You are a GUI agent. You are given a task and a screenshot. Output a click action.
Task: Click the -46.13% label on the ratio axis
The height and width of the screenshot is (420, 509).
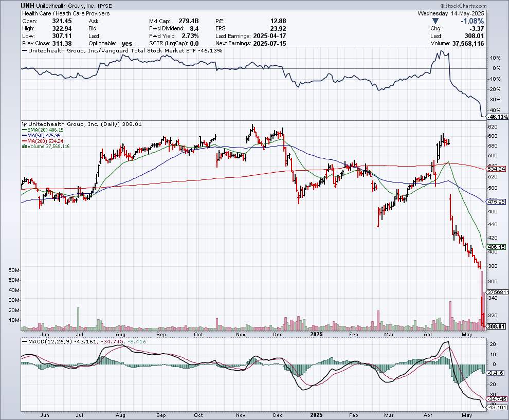(x=498, y=117)
